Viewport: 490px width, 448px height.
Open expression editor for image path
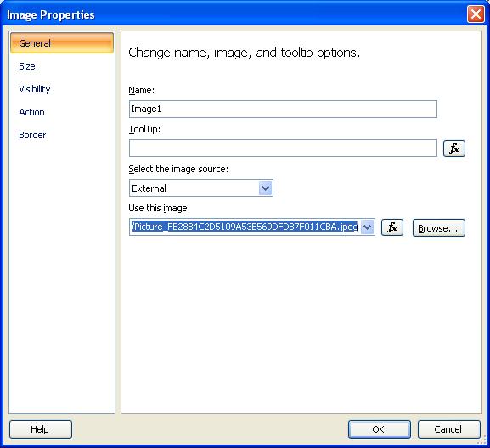click(x=392, y=227)
